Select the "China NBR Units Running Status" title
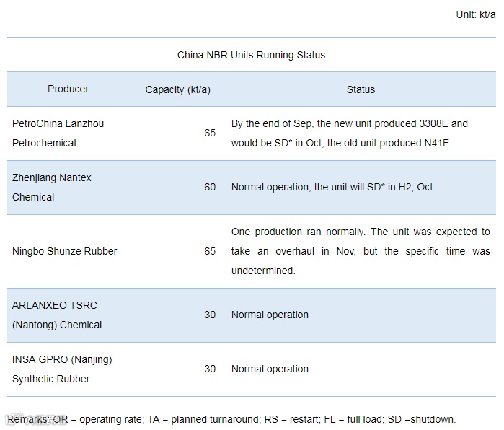The image size is (504, 430). click(x=251, y=55)
